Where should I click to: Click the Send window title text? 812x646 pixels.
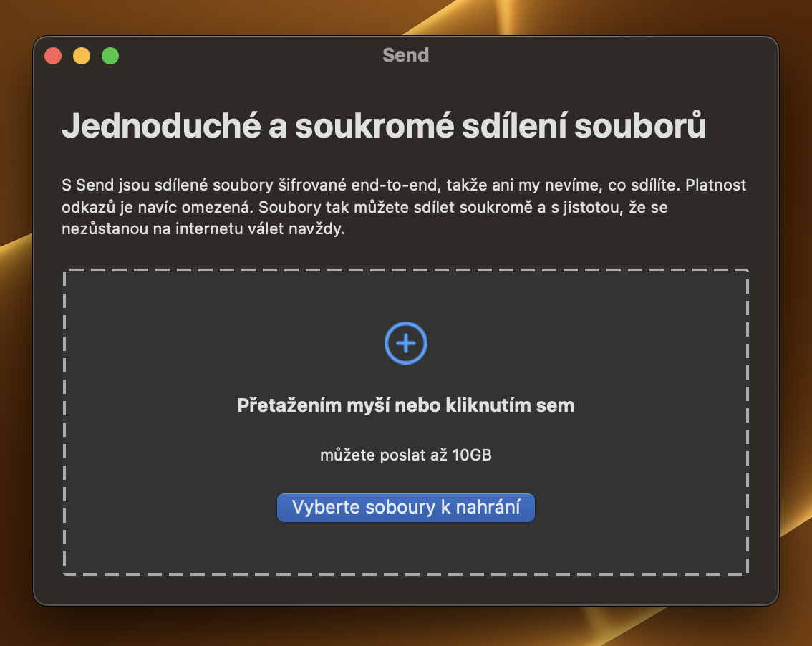point(405,55)
